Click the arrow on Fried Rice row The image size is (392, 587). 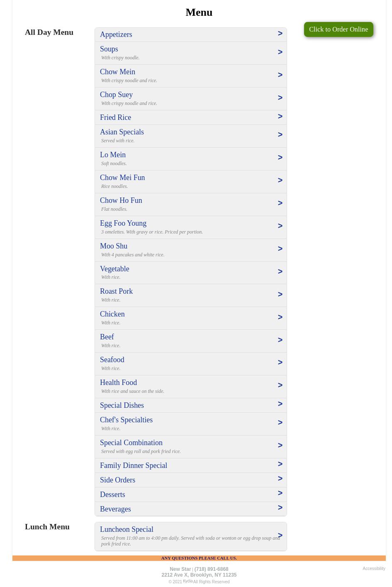[x=280, y=117]
